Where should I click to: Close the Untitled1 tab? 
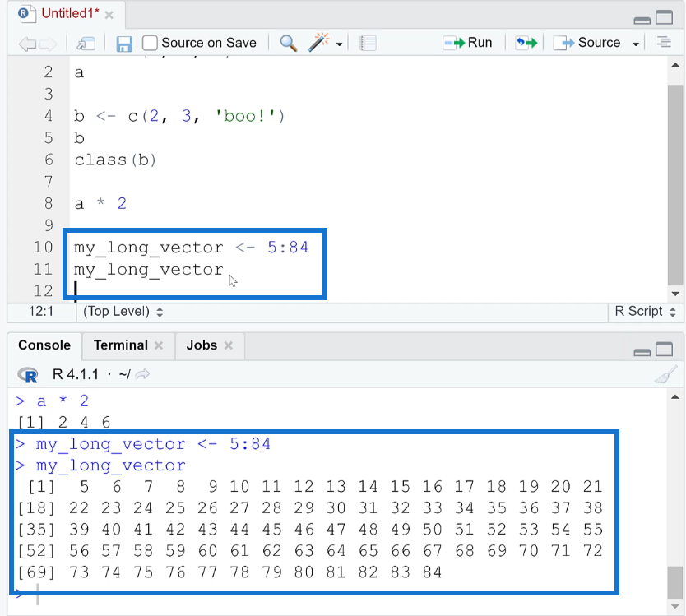109,16
